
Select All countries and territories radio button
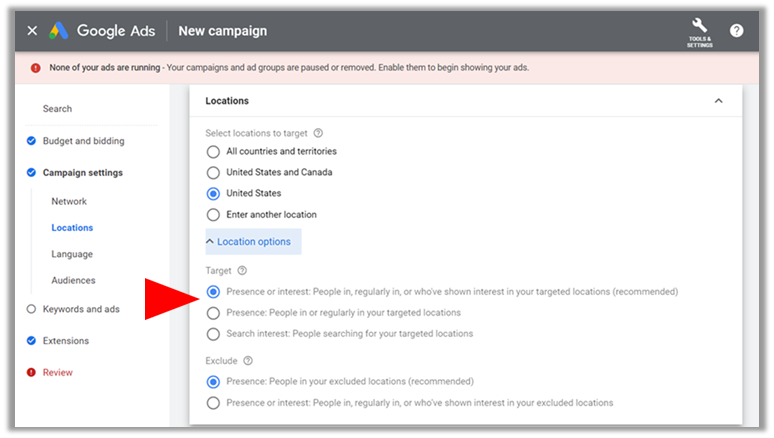click(213, 152)
